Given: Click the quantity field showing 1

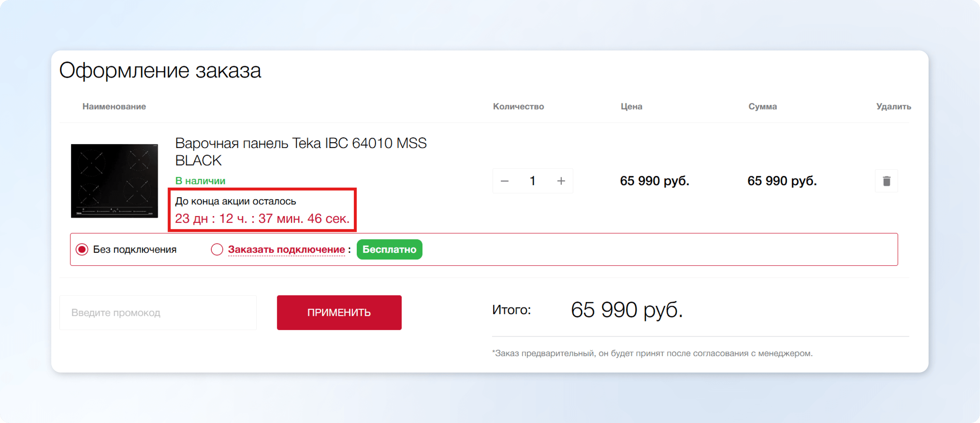Looking at the screenshot, I should click(533, 181).
